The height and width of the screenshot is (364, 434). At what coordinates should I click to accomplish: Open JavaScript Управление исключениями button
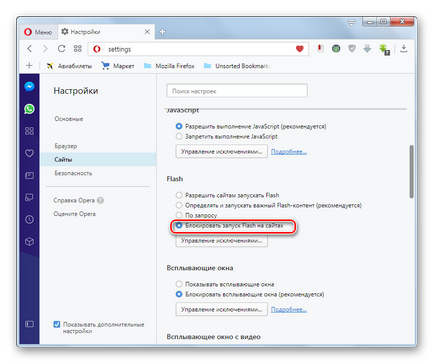pos(221,152)
